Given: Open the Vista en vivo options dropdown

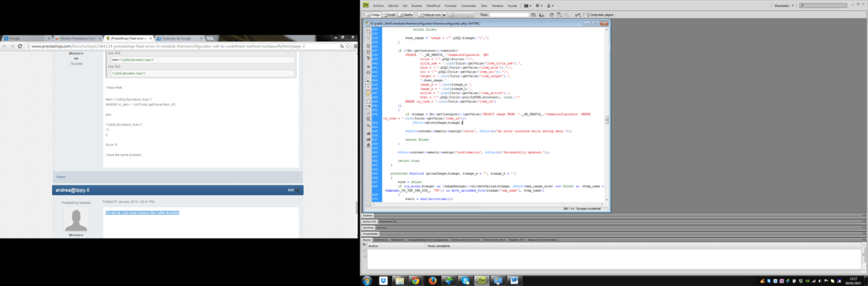Looking at the screenshot, I should pos(444,15).
